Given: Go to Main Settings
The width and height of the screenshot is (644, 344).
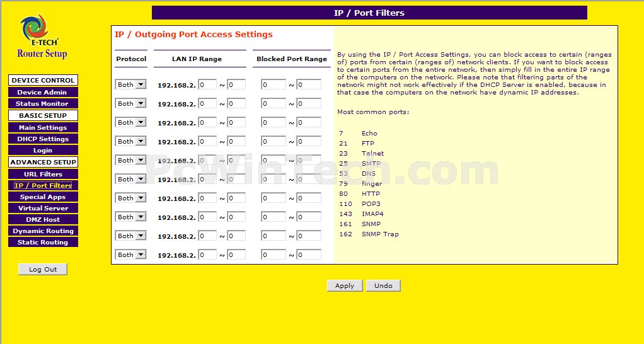Looking at the screenshot, I should coord(43,128).
